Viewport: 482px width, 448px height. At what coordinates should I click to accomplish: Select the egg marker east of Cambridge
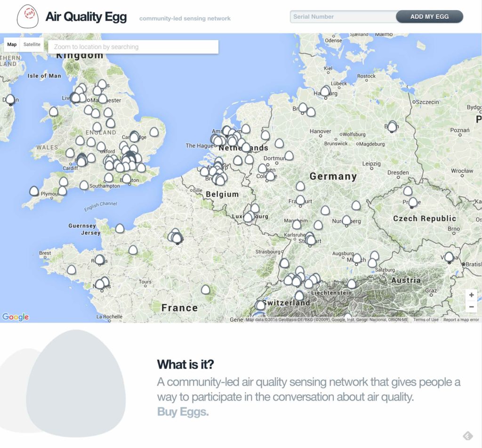pos(154,132)
